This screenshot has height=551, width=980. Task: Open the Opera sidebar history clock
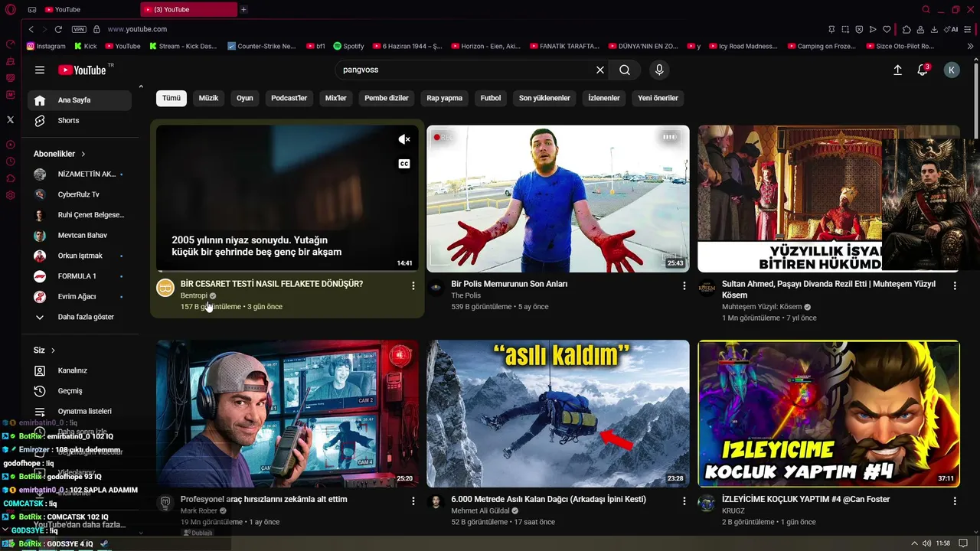click(x=10, y=161)
